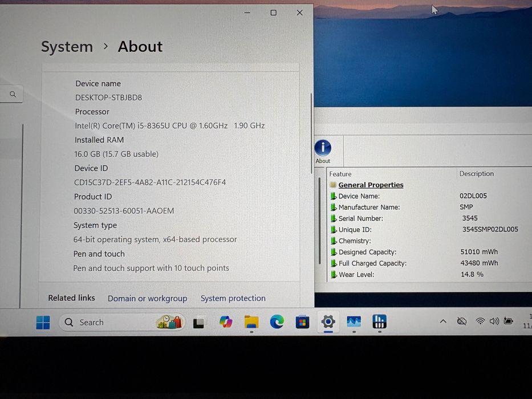Maximize the Settings window
Screen dimensions: 532x399
(274, 13)
